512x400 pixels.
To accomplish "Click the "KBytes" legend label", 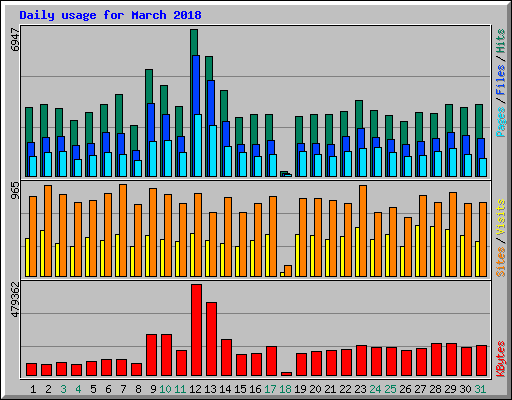I will (500, 359).
